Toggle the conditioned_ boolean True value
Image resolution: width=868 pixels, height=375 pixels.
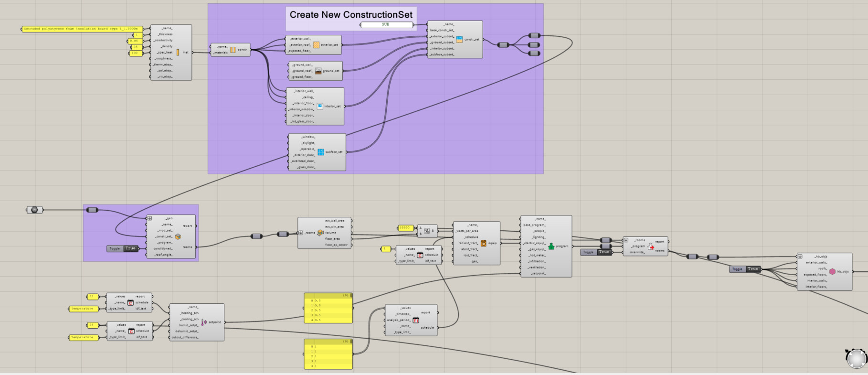[x=130, y=248]
